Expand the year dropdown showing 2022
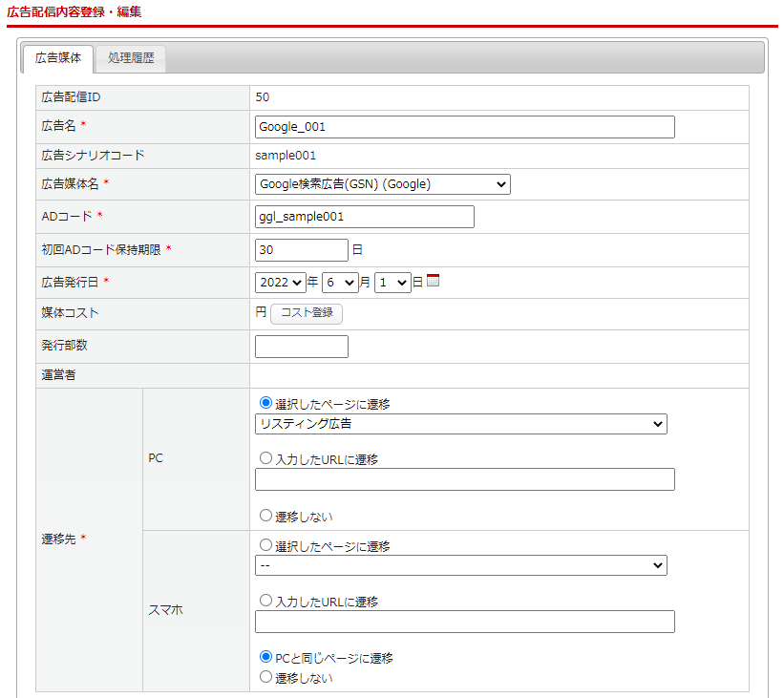Image resolution: width=784 pixels, height=698 pixels. click(x=280, y=283)
